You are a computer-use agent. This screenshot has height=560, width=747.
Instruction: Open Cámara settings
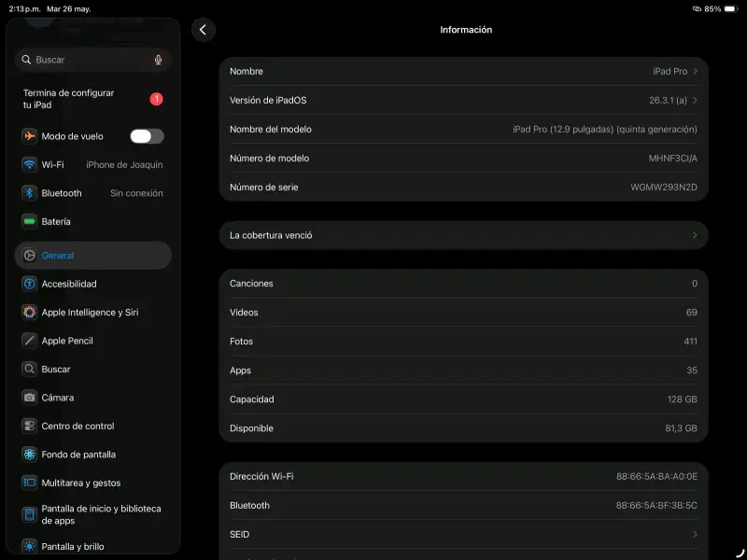coord(93,398)
